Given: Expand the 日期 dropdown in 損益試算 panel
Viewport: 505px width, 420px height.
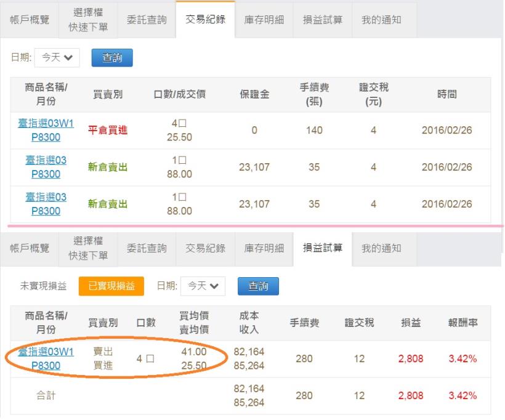Looking at the screenshot, I should tap(203, 286).
